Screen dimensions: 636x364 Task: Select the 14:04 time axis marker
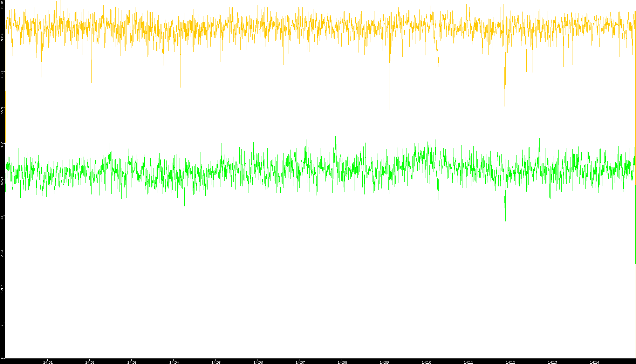174,362
